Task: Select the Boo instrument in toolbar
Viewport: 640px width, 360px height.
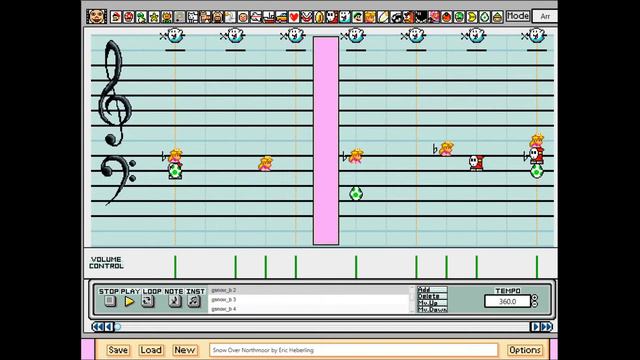Action: point(345,17)
